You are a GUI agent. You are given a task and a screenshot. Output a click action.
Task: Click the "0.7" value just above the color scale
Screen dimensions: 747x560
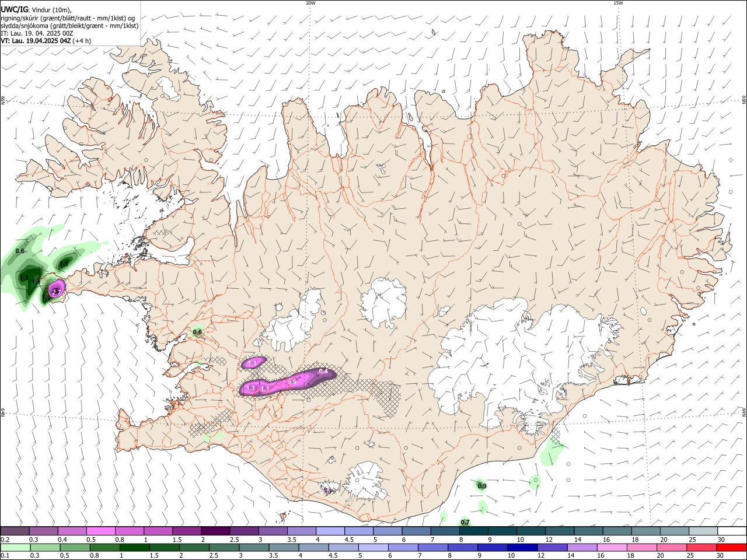pos(465,522)
